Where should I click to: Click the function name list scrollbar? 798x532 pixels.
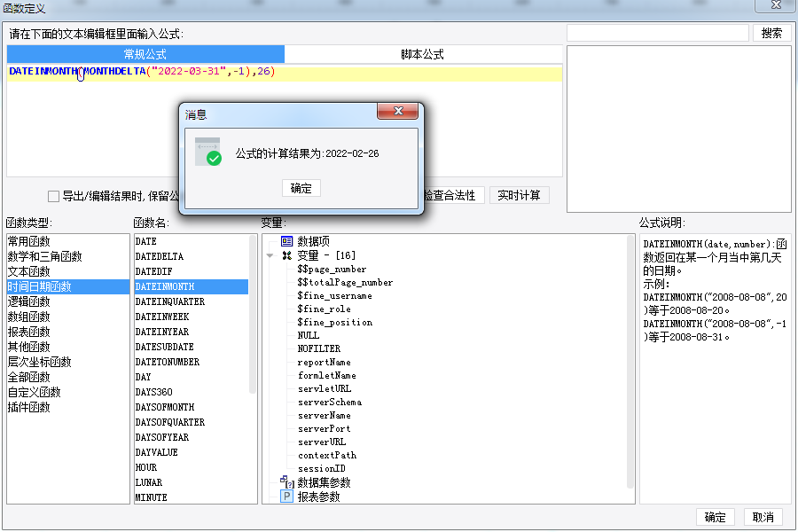click(253, 314)
